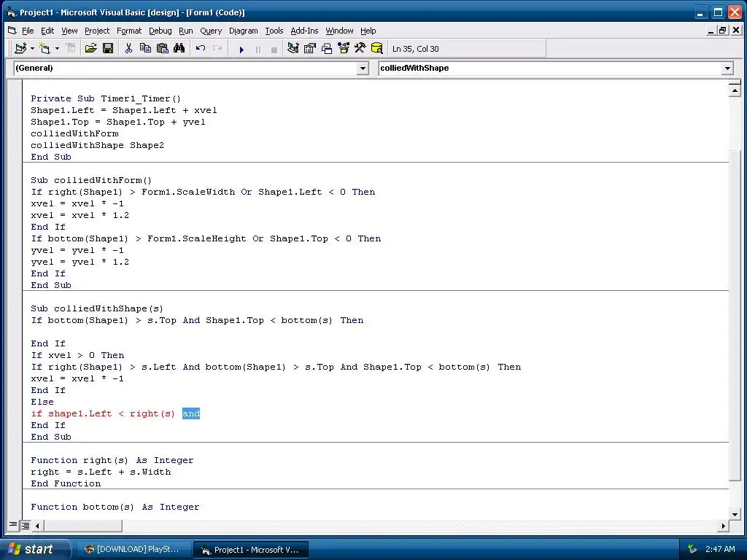The image size is (747, 560).
Task: Open the File menu
Action: (28, 31)
